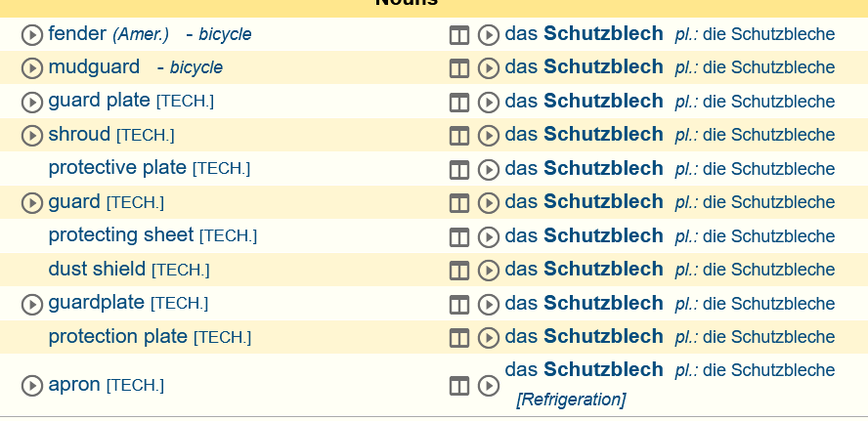Play pronunciation audio for mudguard

point(32,68)
